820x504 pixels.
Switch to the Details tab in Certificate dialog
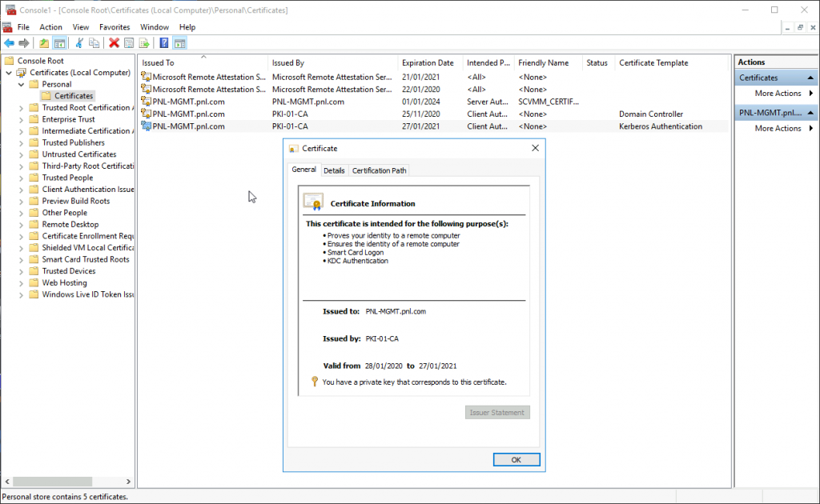tap(334, 170)
